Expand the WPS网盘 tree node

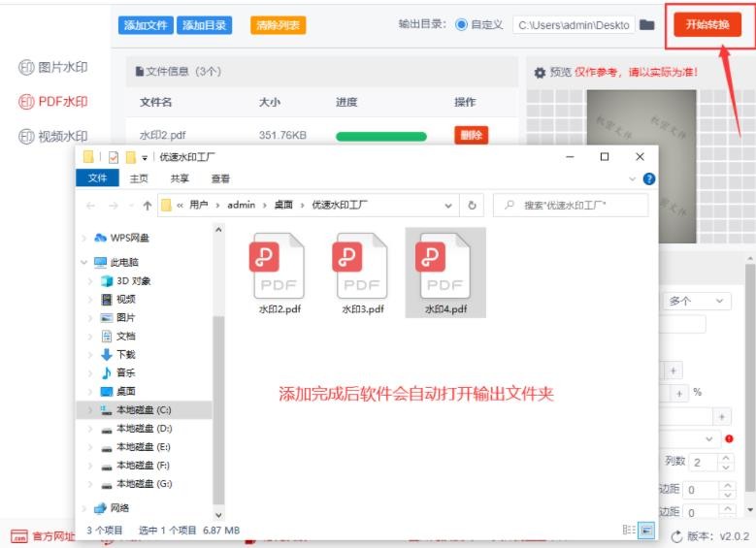click(x=87, y=238)
